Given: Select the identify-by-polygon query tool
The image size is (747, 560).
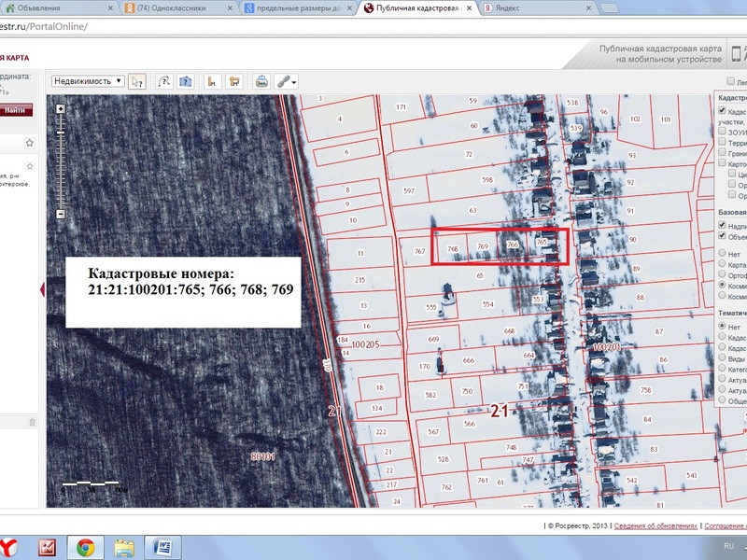Looking at the screenshot, I should point(185,81).
